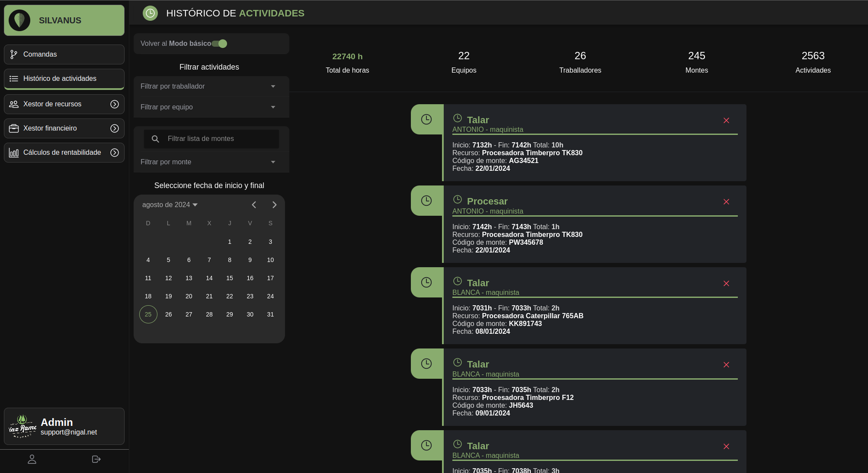Open the agosto de 2024 month selector
Screen dimensions: 868x473
[x=170, y=205]
